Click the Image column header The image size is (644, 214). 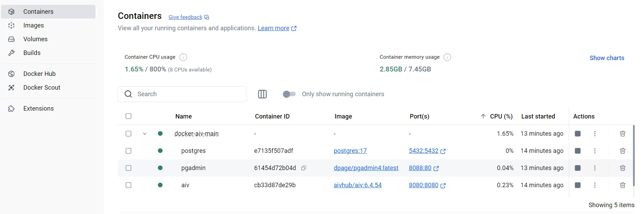(x=343, y=116)
